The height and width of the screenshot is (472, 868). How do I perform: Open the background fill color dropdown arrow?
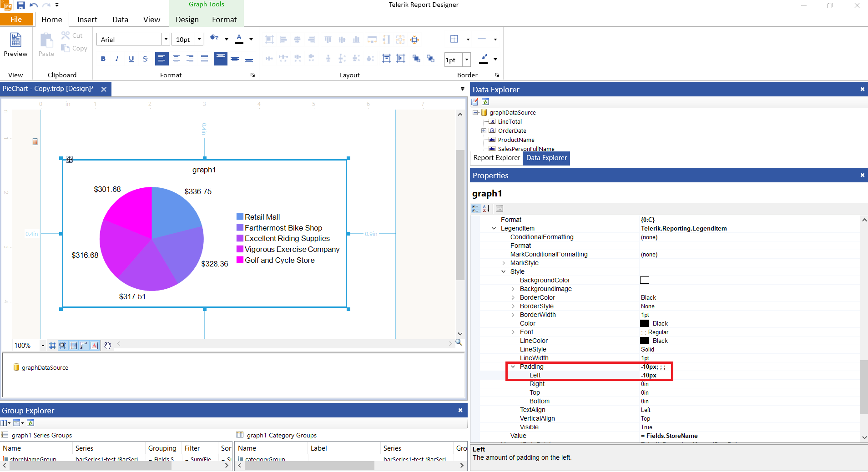pyautogui.click(x=227, y=40)
